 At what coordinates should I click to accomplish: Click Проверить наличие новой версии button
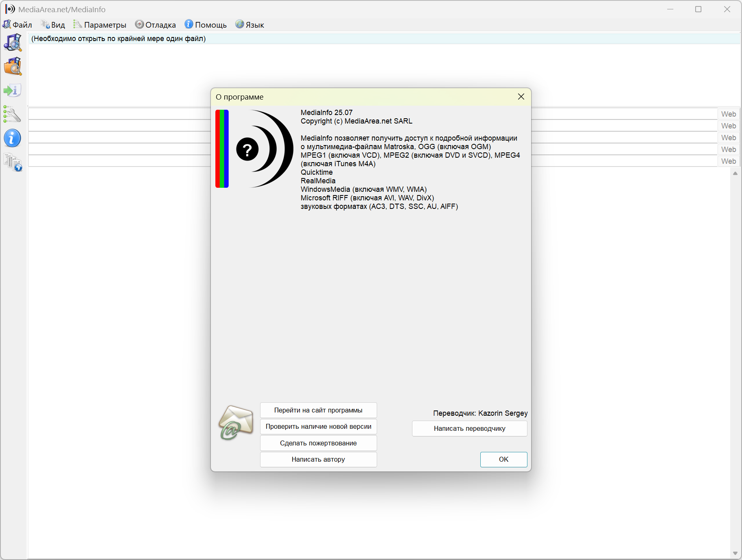click(x=318, y=426)
